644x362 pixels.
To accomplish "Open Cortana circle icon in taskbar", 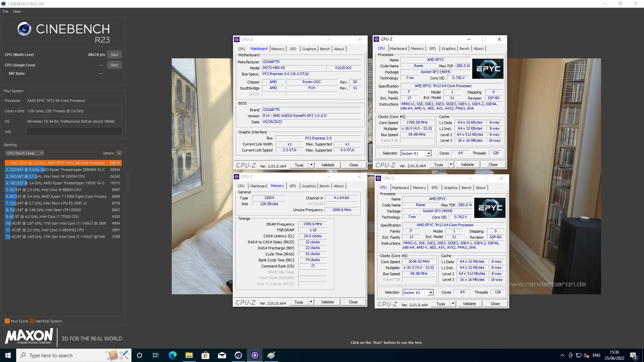I will click(x=140, y=355).
